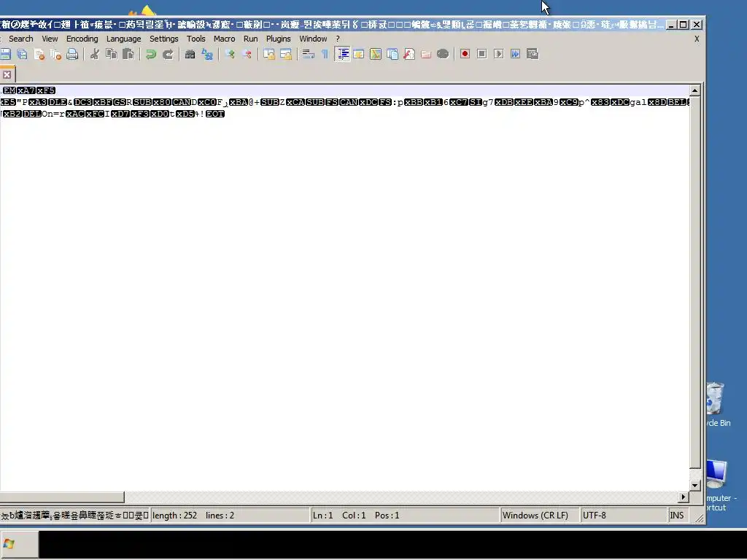Click the Save Recorded Macro icon
Image resolution: width=747 pixels, height=560 pixels.
[533, 54]
